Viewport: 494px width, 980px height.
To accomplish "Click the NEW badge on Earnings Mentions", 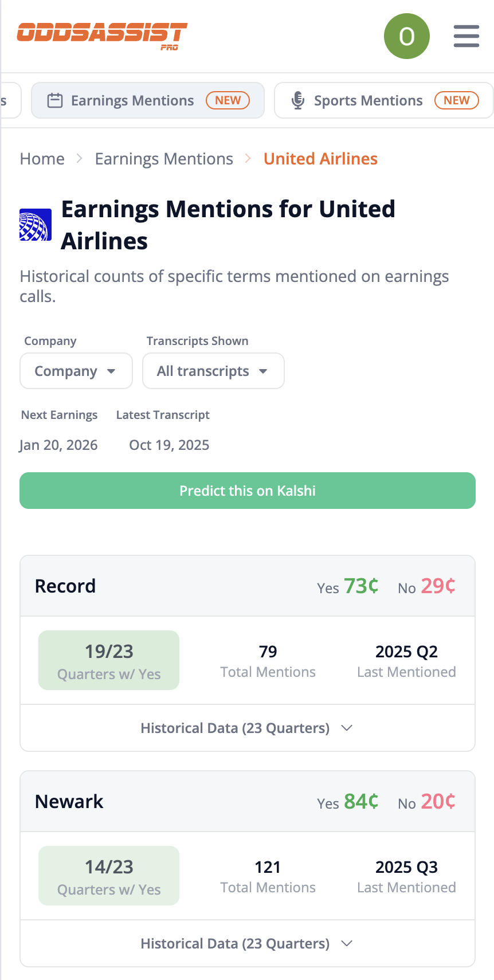I will coord(228,100).
